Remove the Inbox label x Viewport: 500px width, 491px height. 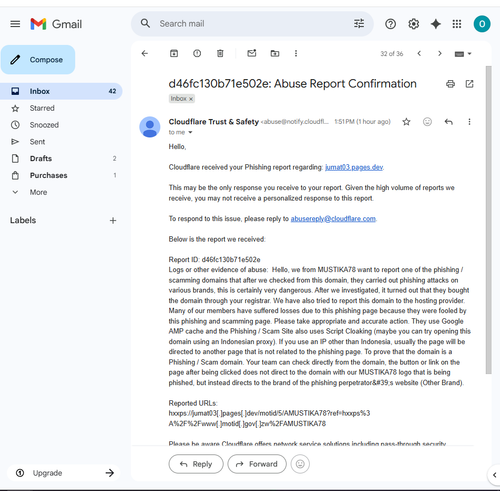[x=191, y=99]
